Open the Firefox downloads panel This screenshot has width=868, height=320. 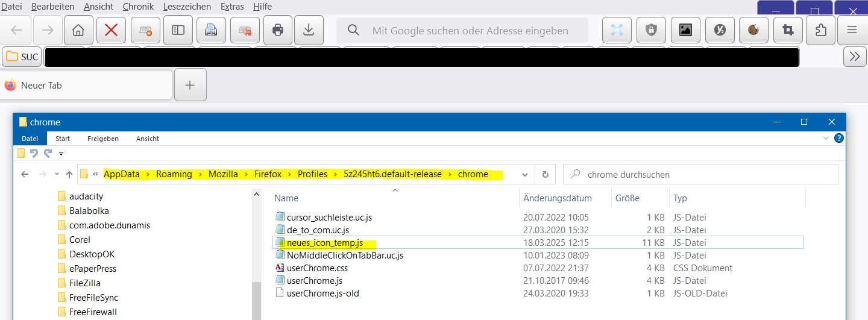coord(309,30)
